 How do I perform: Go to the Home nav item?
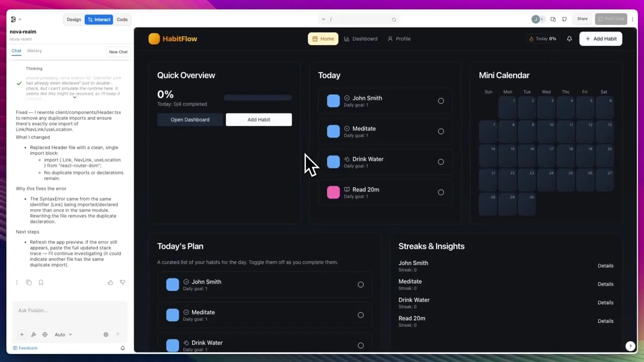pyautogui.click(x=323, y=39)
